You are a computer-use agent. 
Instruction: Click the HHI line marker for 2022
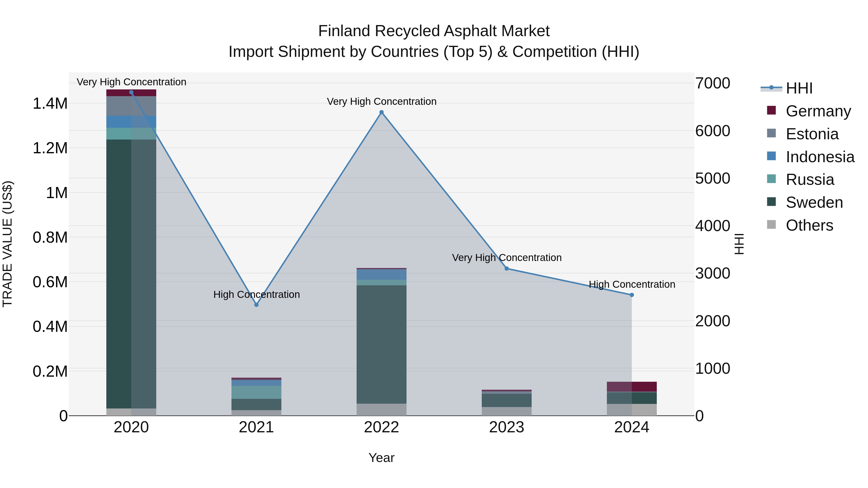381,113
